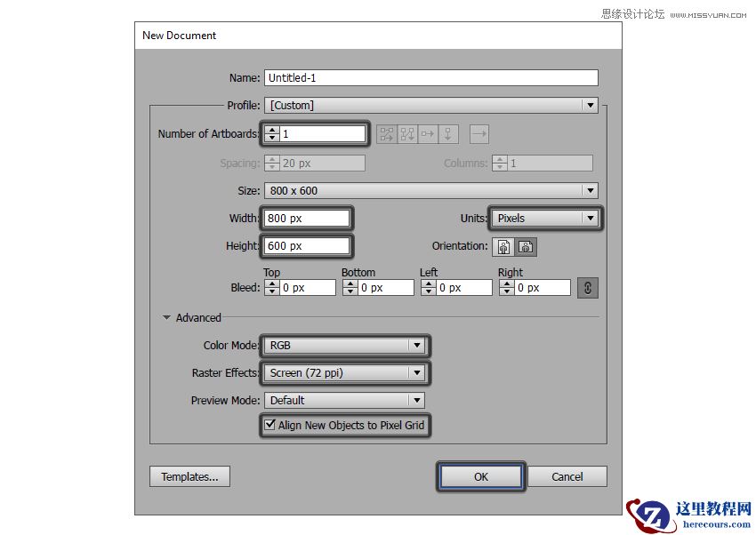The image size is (756, 535).
Task: Click the bleed link chain icon
Action: click(x=587, y=288)
